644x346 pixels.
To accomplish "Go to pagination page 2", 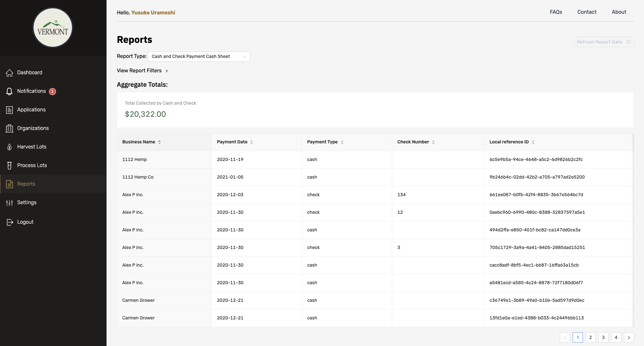I will (590, 337).
